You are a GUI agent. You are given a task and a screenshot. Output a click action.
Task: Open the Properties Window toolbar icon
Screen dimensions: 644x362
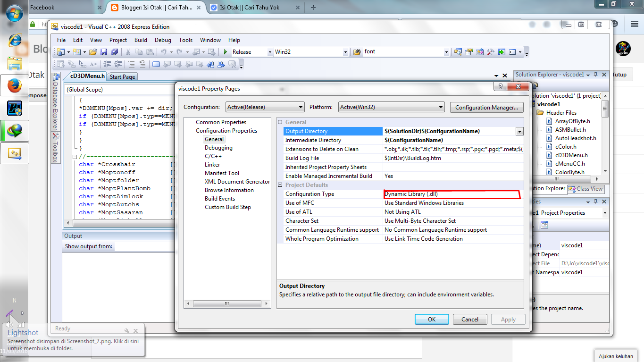point(469,52)
